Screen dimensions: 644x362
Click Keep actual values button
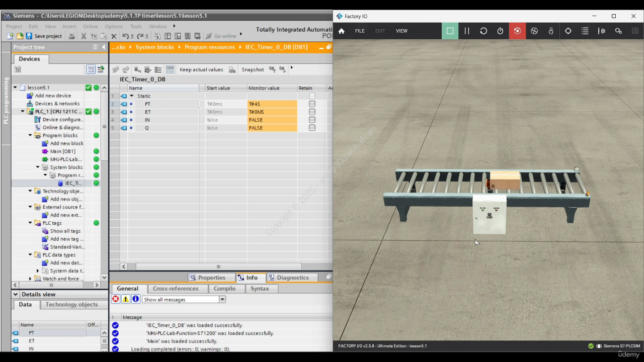pos(201,70)
